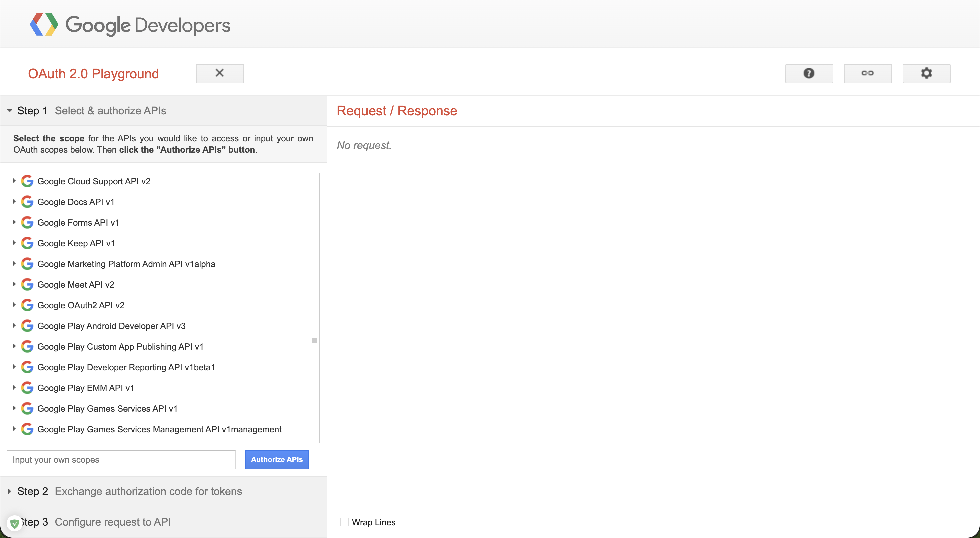Click the share link icon
980x538 pixels.
(868, 73)
